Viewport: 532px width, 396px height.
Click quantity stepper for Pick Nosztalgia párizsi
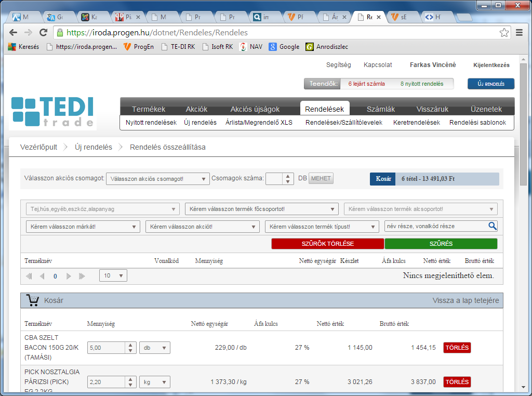[x=130, y=382]
